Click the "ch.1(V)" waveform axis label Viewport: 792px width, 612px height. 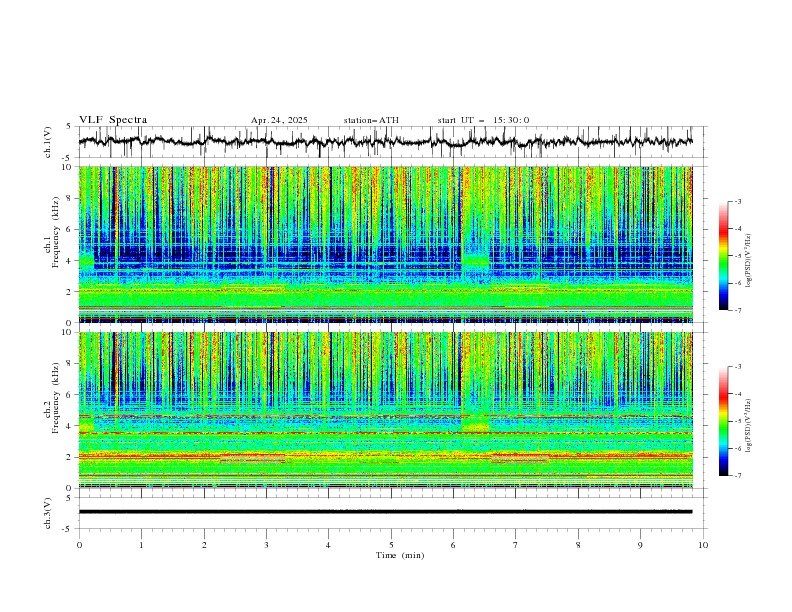click(48, 142)
